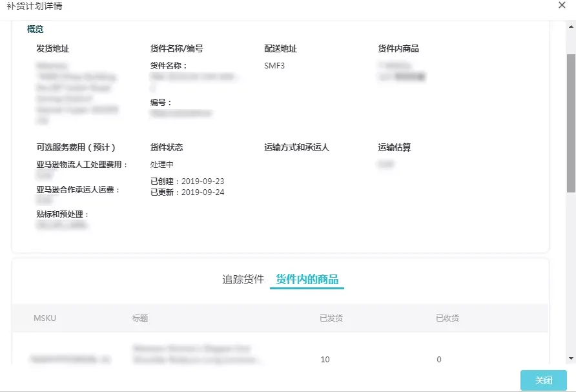Click the 概览 section heading

pyautogui.click(x=35, y=29)
